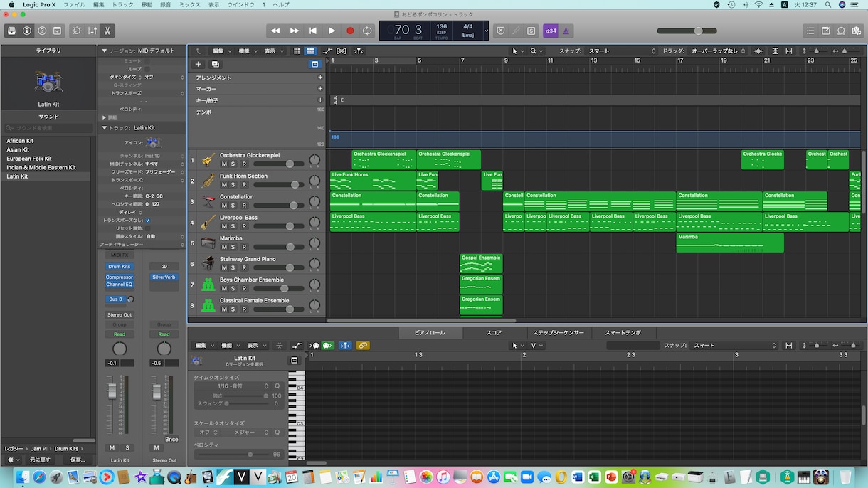Mute the Orchestra Glockenspiel track
This screenshot has width=868, height=488.
[224, 164]
